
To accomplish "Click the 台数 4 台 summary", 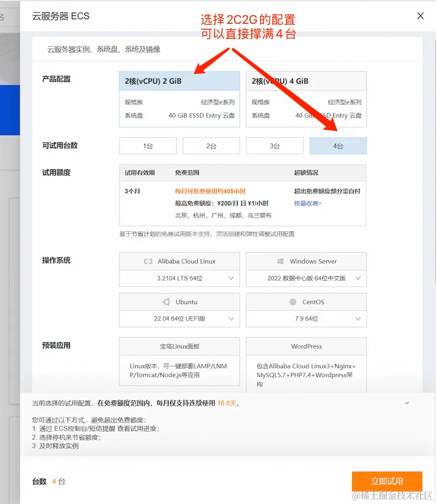I will pyautogui.click(x=49, y=481).
